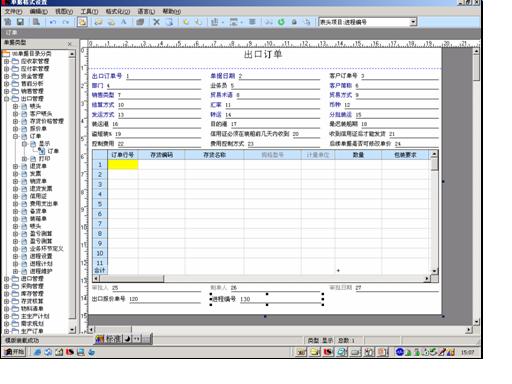Collapse the 出口管理 tree folder
512x384 pixels.
pos(6,99)
